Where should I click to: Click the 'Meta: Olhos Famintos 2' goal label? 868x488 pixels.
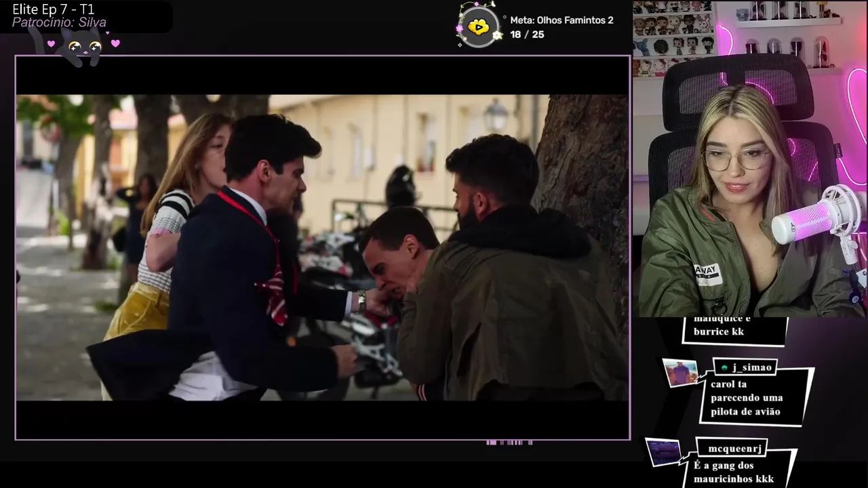(x=561, y=20)
